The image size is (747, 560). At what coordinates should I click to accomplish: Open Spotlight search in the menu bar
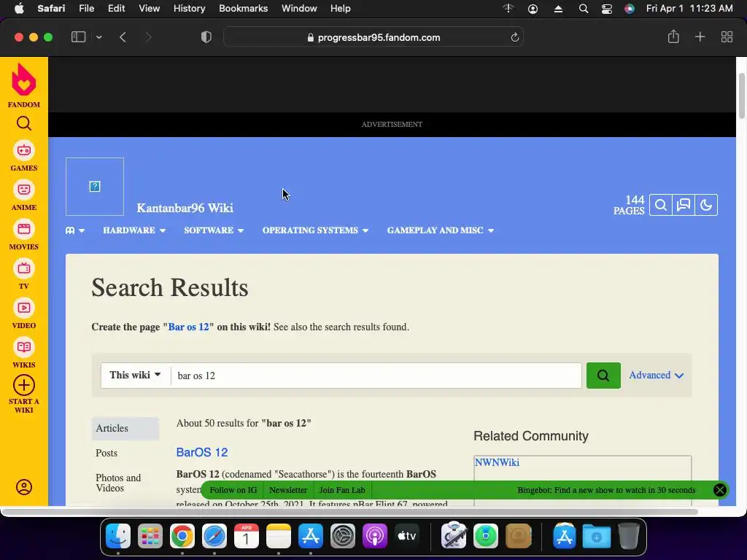point(583,9)
